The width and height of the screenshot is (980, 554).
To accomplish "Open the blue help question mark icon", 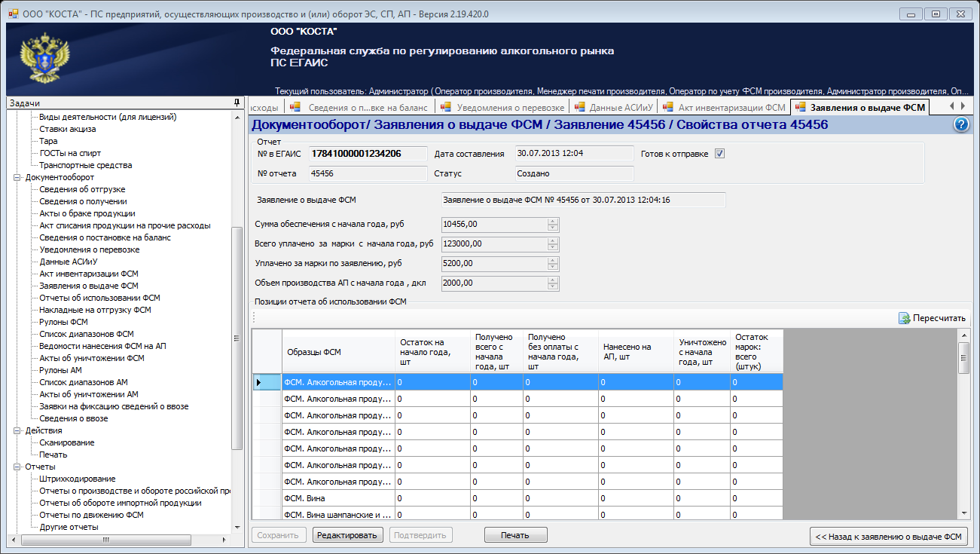I will tap(961, 125).
